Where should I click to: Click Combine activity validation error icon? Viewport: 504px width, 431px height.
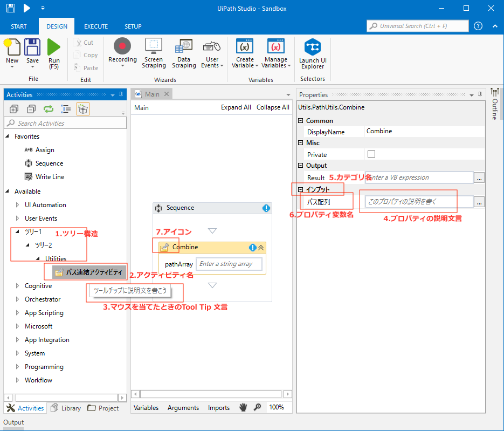click(253, 248)
